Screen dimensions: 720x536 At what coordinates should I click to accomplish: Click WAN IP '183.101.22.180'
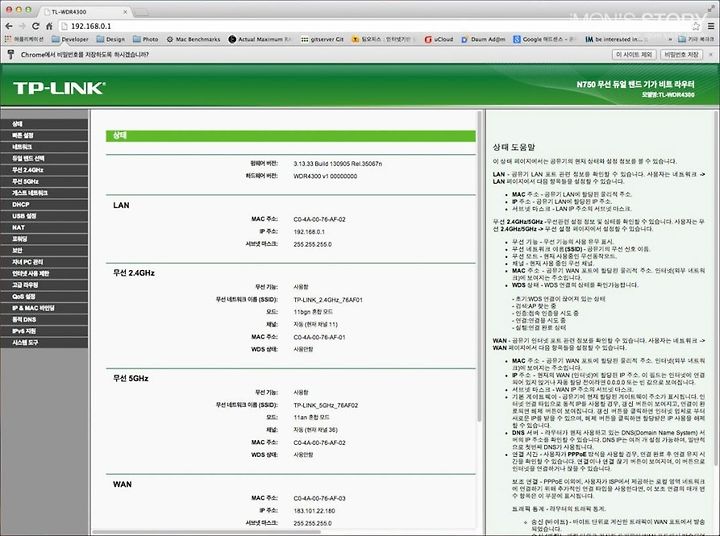314,511
